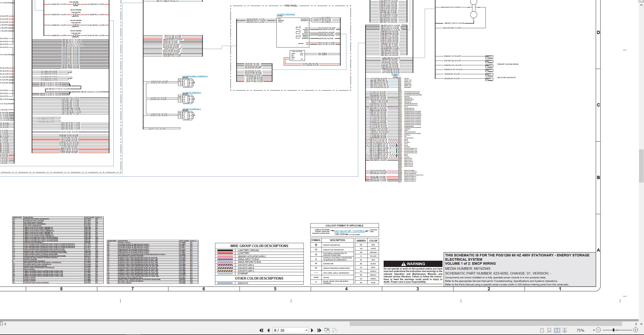Click the zoom out minus button

pyautogui.click(x=598, y=330)
